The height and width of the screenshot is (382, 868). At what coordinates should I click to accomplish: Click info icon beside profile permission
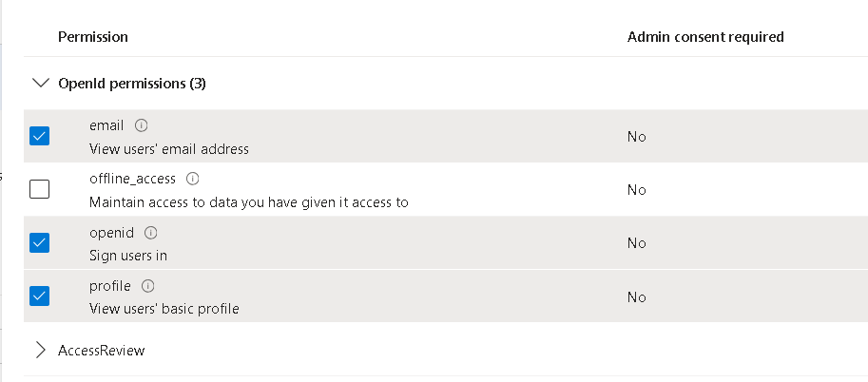point(147,286)
